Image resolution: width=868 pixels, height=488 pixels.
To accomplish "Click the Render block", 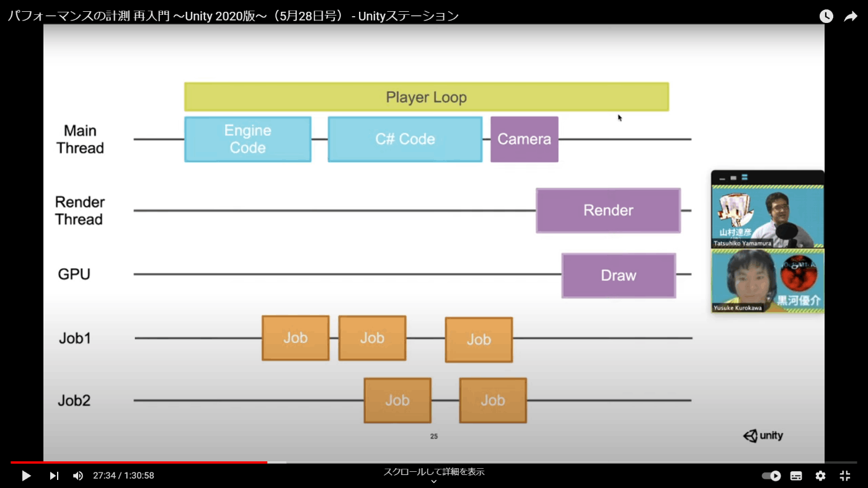I will (x=608, y=210).
